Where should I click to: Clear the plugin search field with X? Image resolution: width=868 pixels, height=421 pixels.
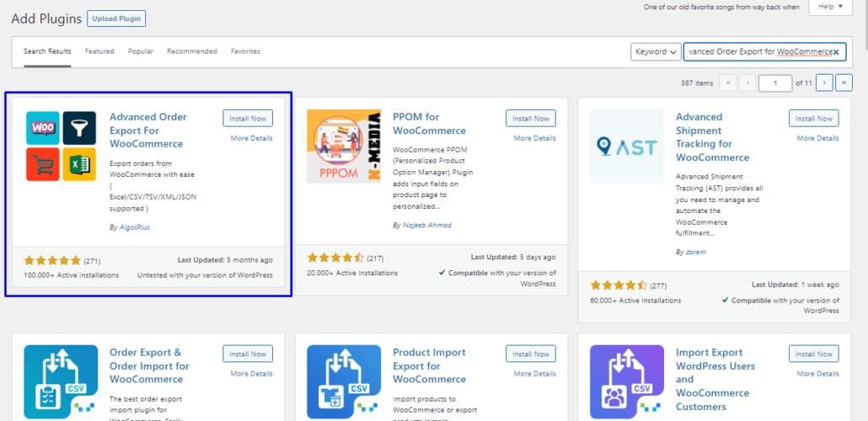click(836, 52)
